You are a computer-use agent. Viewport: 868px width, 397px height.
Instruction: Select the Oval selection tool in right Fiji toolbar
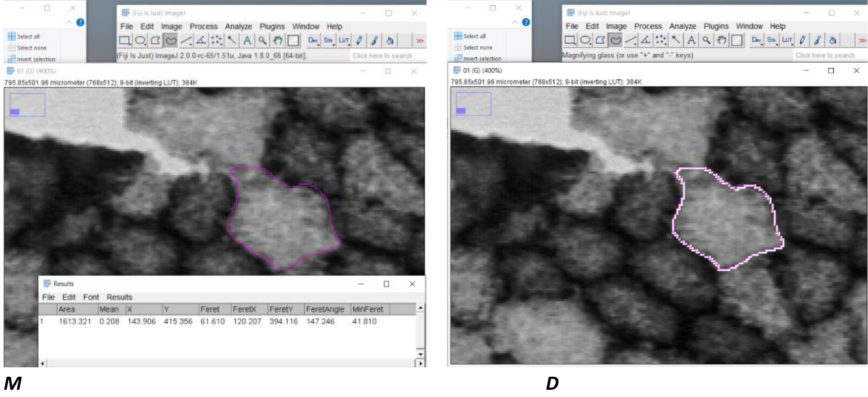[x=585, y=41]
